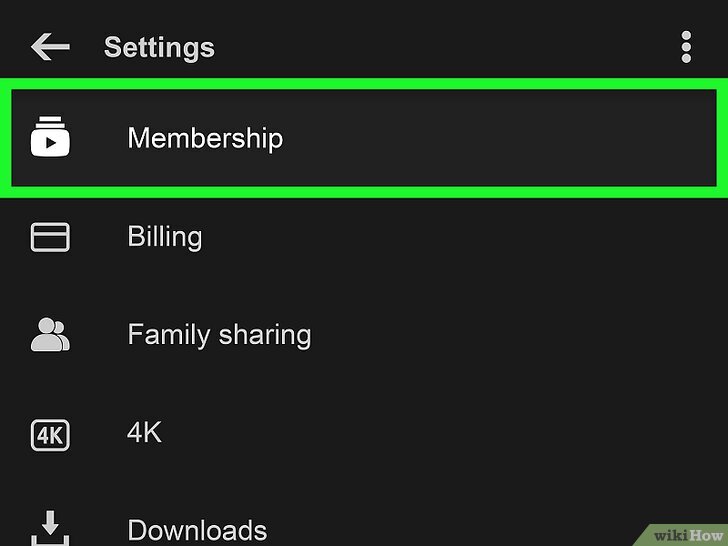The image size is (728, 546).
Task: Tap empty space right of Billing
Action: coord(464,237)
